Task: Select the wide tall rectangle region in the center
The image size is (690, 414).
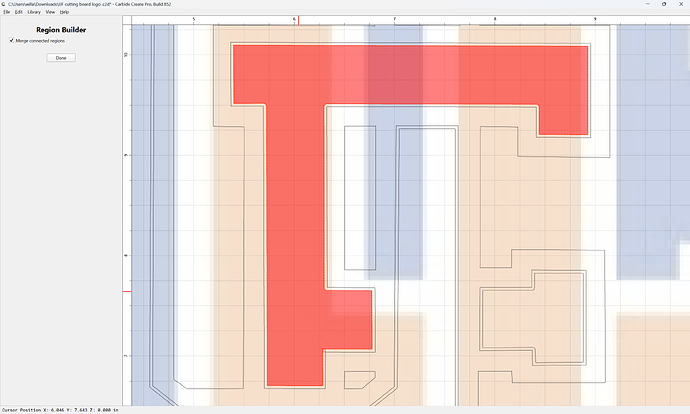Action: pos(426,264)
